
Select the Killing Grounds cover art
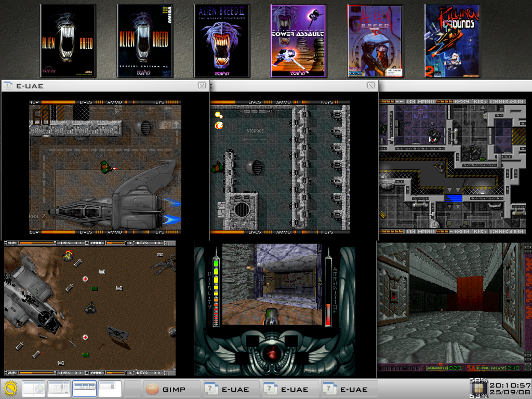453,41
